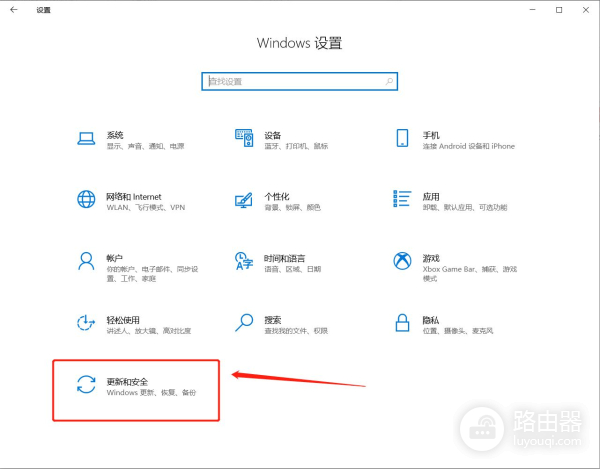Viewport: 600px width, 469px height.
Task: Click 卸载、默认应用、可选功能 description
Action: (465, 208)
